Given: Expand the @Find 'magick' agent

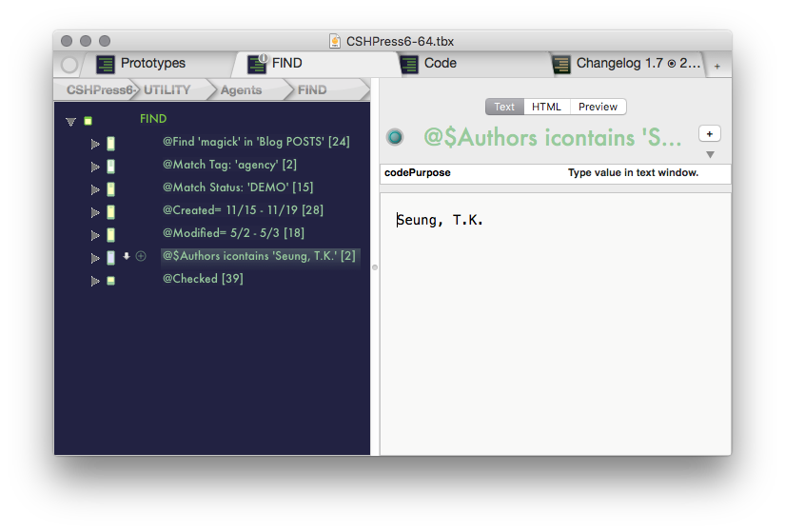Looking at the screenshot, I should 94,145.
